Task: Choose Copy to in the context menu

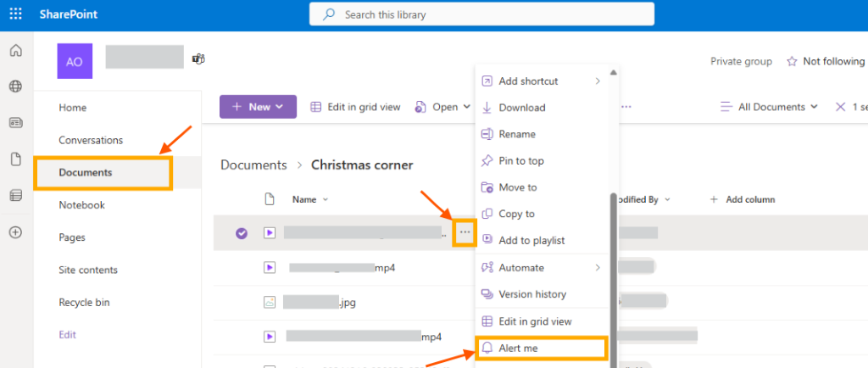Action: point(542,214)
